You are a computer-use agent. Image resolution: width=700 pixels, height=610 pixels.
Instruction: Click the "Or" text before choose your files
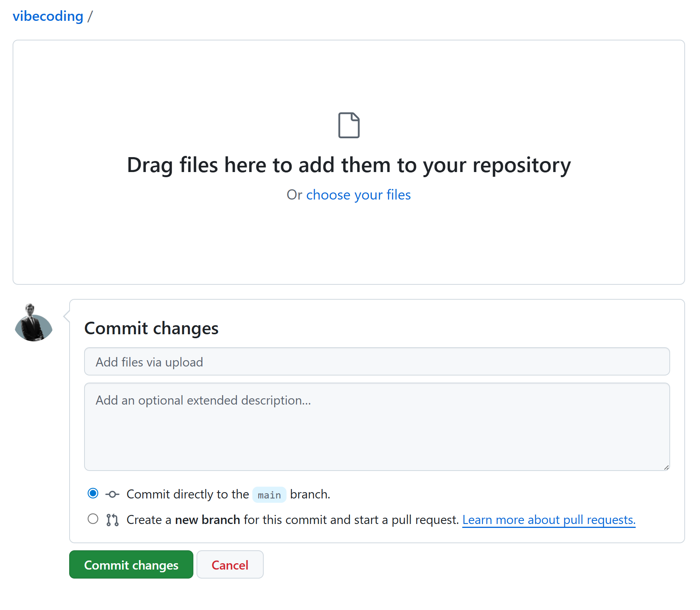point(294,195)
